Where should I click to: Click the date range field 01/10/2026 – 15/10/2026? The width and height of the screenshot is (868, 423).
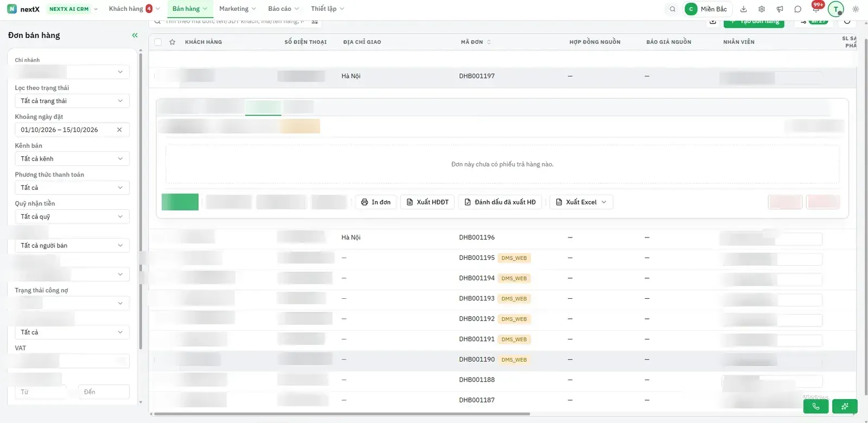pos(72,130)
